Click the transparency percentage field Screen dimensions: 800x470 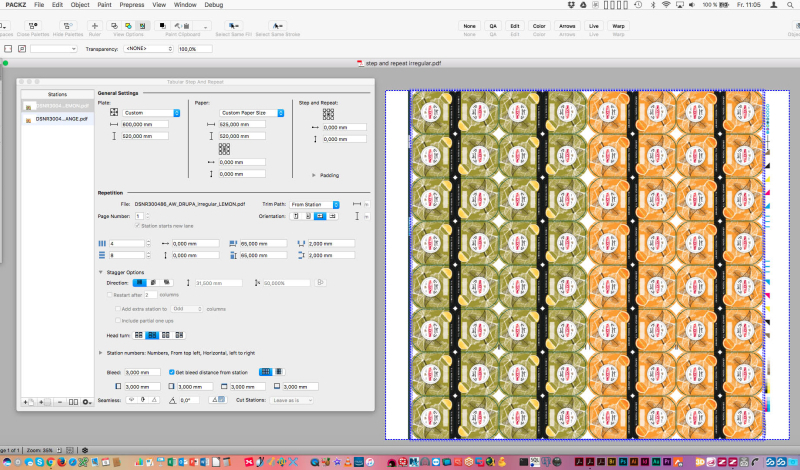(x=195, y=49)
